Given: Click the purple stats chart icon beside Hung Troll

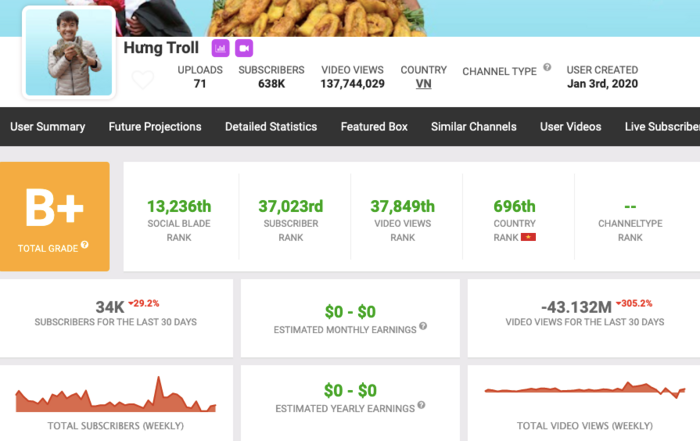Looking at the screenshot, I should pyautogui.click(x=220, y=48).
